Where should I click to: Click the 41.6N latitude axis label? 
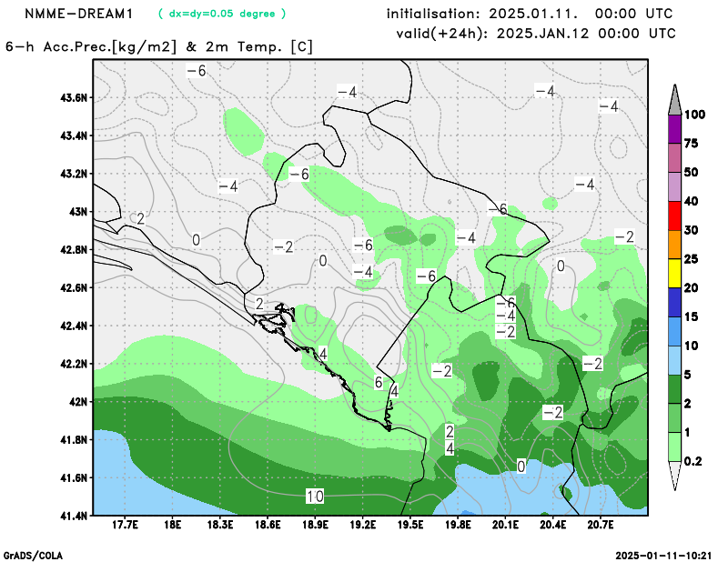click(74, 477)
